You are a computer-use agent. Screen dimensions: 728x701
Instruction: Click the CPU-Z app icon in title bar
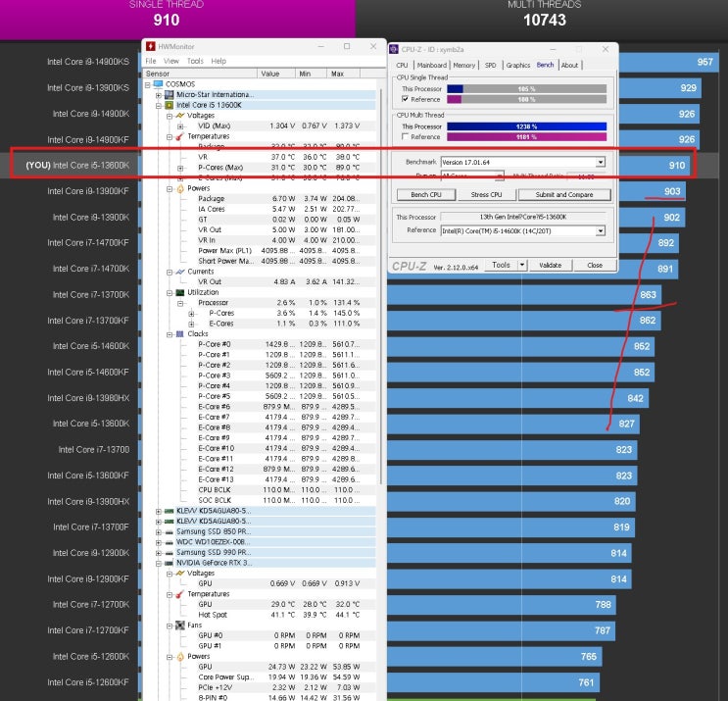[x=394, y=49]
